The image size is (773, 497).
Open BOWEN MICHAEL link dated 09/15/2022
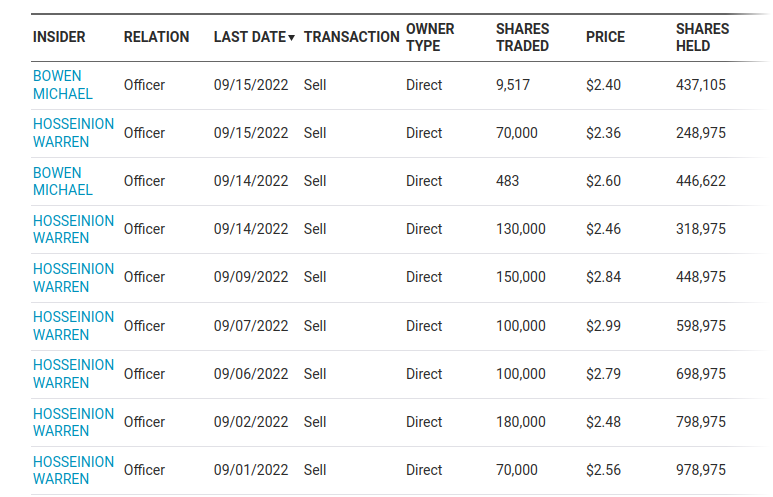click(x=63, y=85)
